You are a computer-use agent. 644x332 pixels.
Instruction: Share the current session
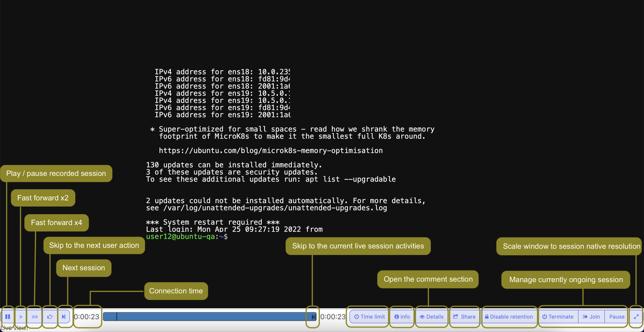(464, 317)
